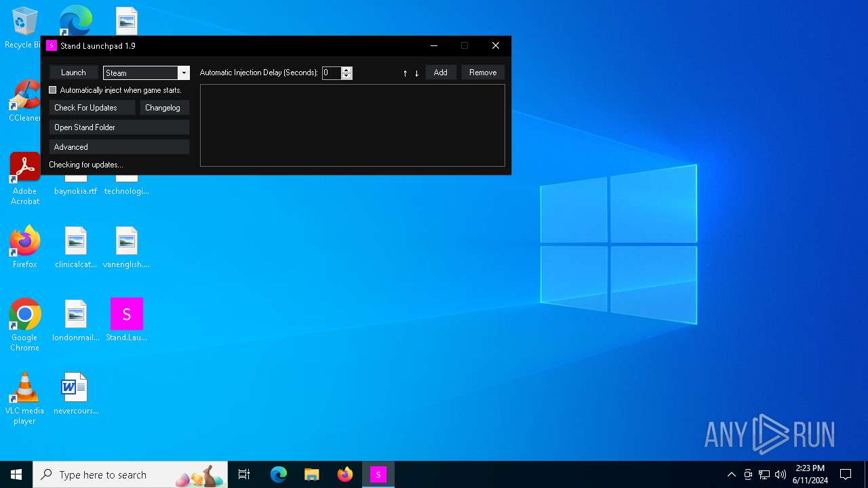Increase injection delay with up spinner
The image size is (868, 488).
[347, 69]
